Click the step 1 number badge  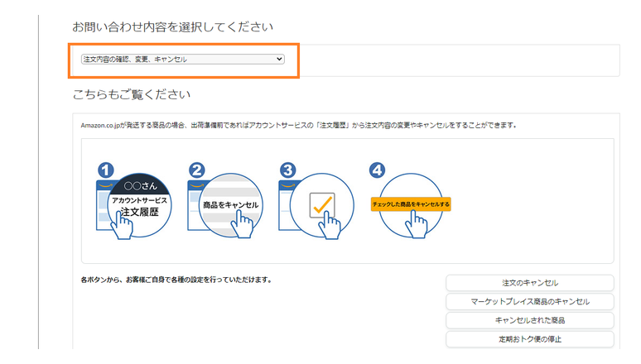pos(105,170)
